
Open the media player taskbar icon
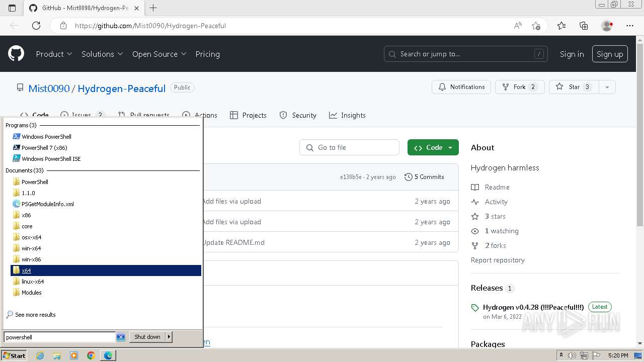(x=74, y=355)
